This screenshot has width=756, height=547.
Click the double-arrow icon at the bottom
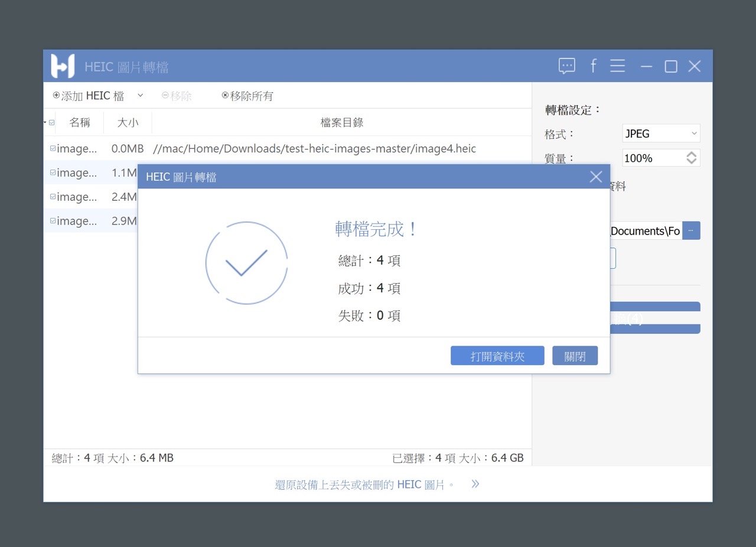(475, 484)
